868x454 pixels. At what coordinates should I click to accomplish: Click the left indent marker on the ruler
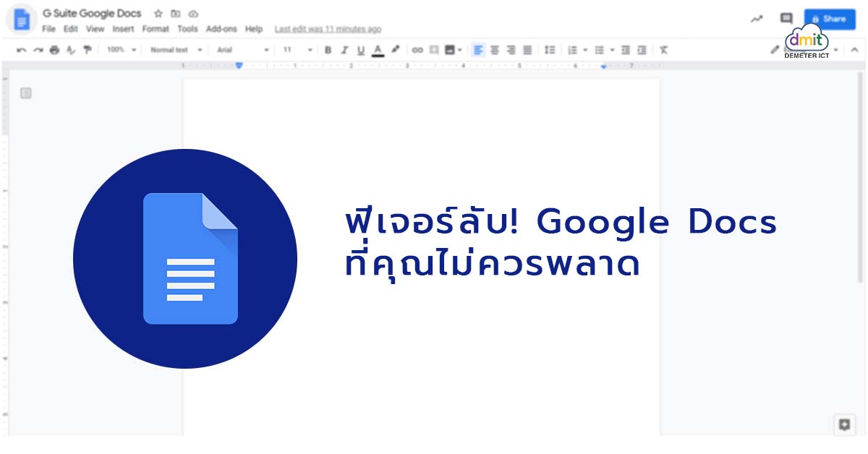239,66
